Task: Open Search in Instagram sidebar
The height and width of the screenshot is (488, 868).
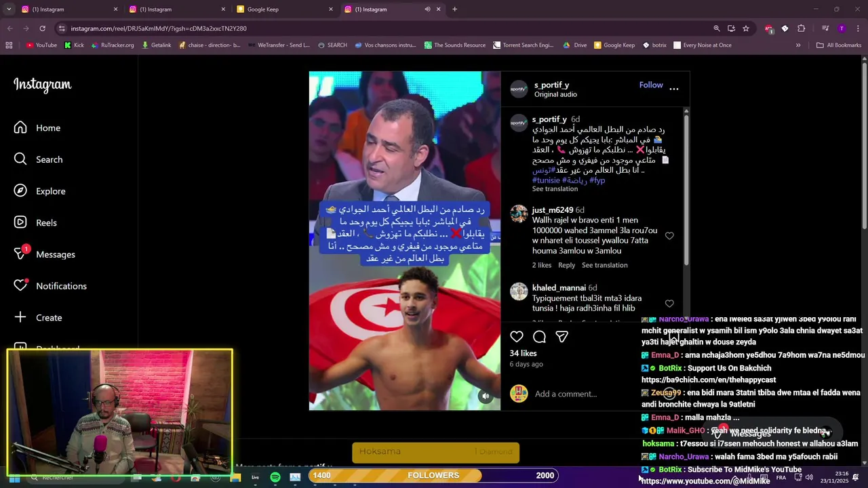Action: 39,159
